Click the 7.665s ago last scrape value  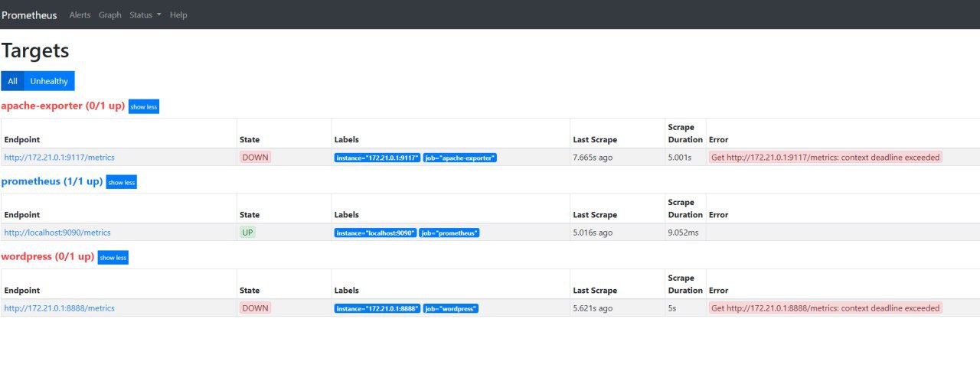pyautogui.click(x=593, y=157)
